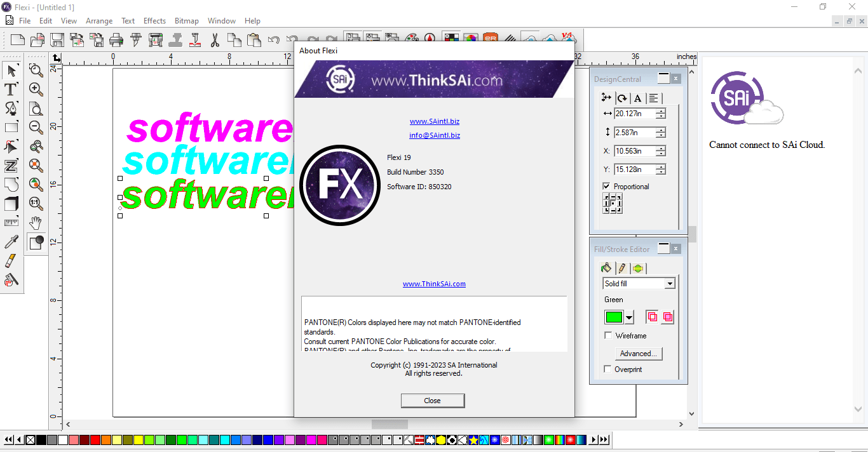
Task: Expand the Solid fill dropdown
Action: [x=670, y=284]
